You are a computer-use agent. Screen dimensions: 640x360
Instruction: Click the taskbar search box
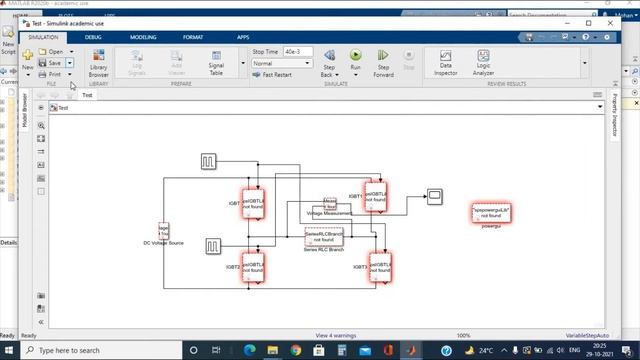[101, 350]
